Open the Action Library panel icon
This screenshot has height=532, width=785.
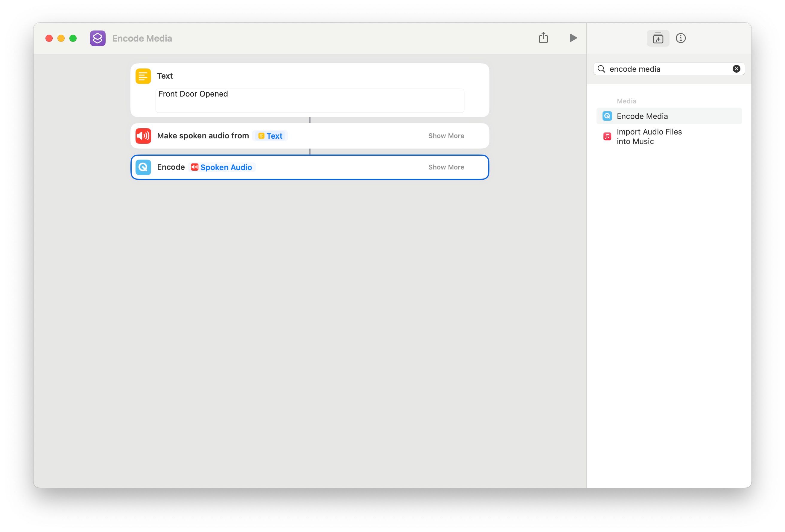point(658,38)
